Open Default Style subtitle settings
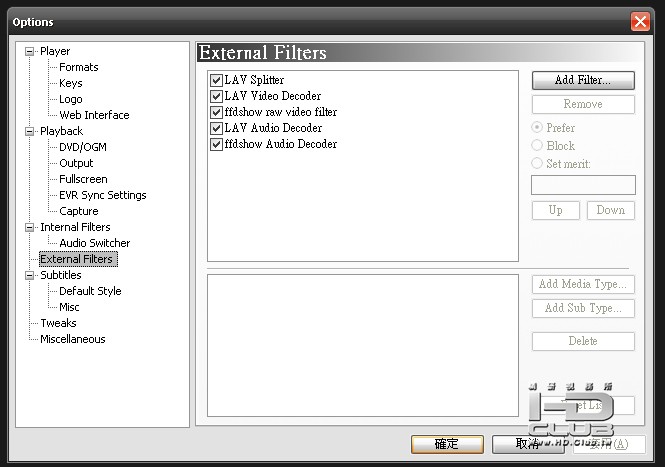The image size is (665, 467). (x=90, y=291)
